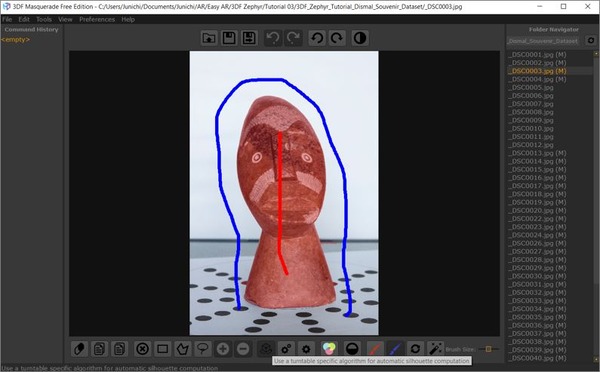Screen dimensions: 600x372
Task: Select the lasso selection tool
Action: pyautogui.click(x=202, y=349)
